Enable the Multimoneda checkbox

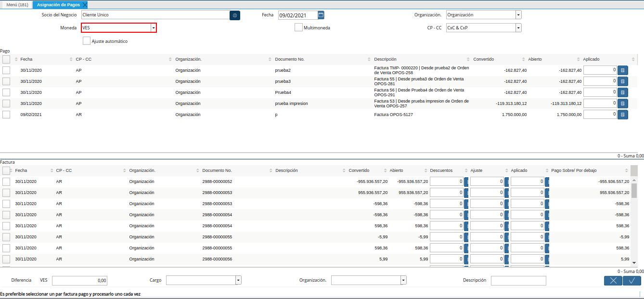[x=298, y=27]
